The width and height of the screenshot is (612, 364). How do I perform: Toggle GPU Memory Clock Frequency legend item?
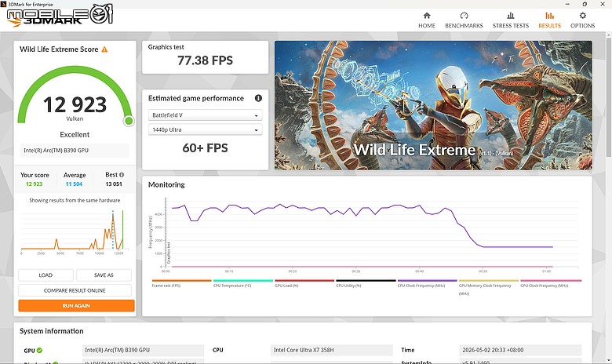[489, 288]
